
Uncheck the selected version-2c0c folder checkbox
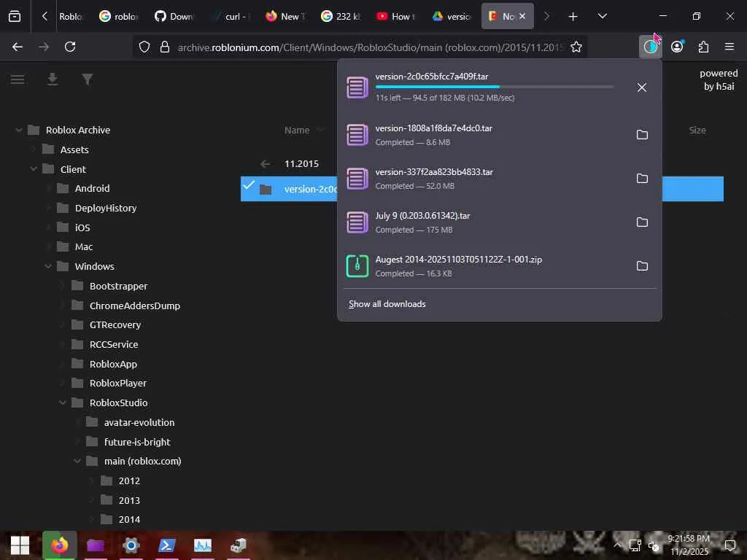pyautogui.click(x=249, y=185)
